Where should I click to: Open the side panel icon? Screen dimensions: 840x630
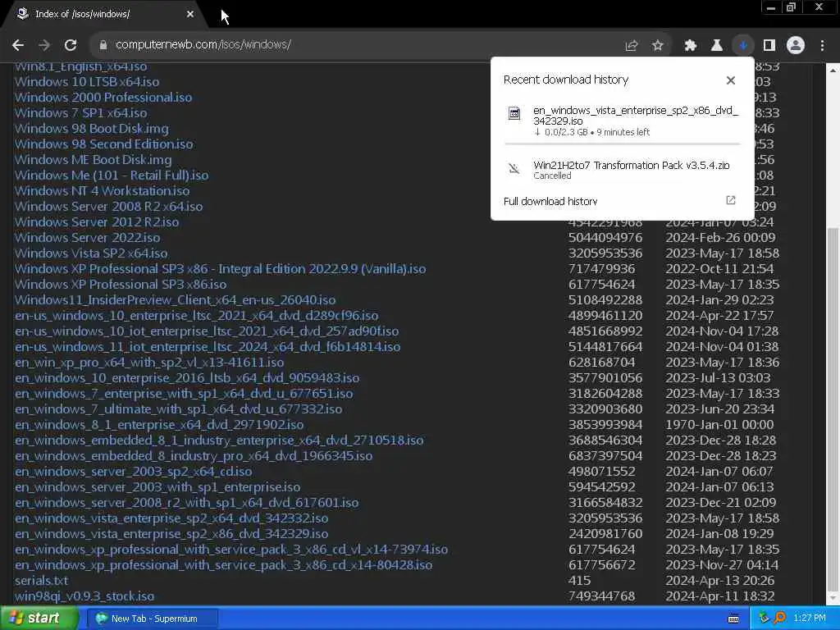(769, 46)
